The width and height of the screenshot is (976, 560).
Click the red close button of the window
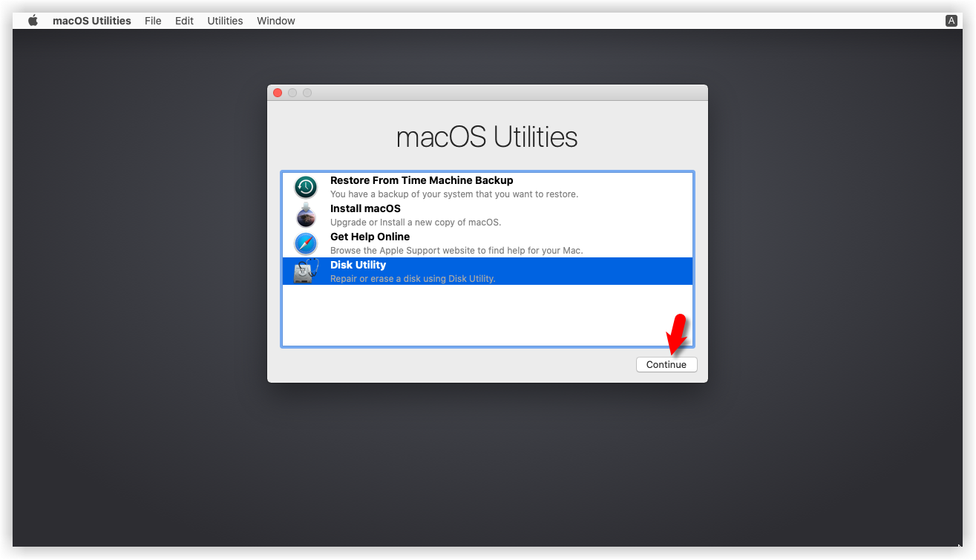click(x=278, y=92)
